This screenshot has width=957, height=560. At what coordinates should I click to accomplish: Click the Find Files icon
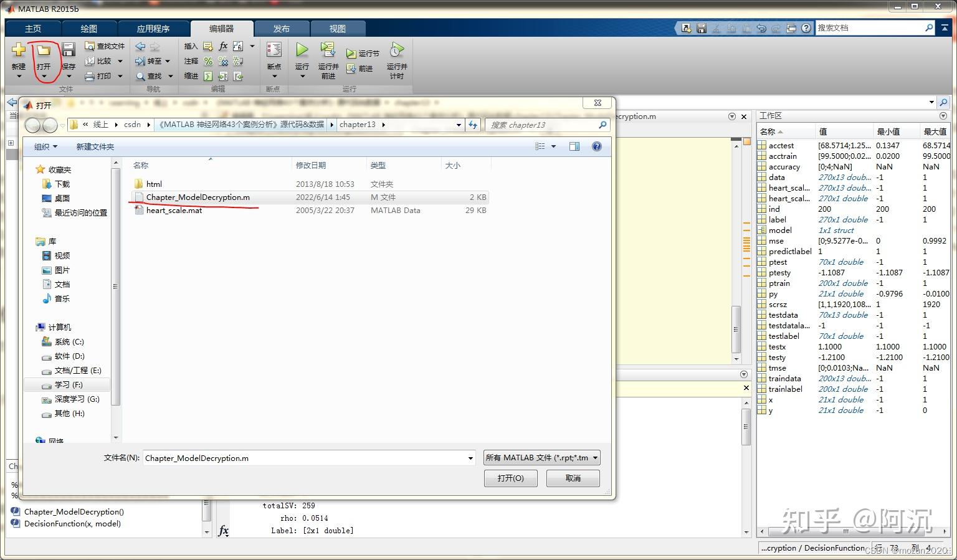(x=90, y=46)
